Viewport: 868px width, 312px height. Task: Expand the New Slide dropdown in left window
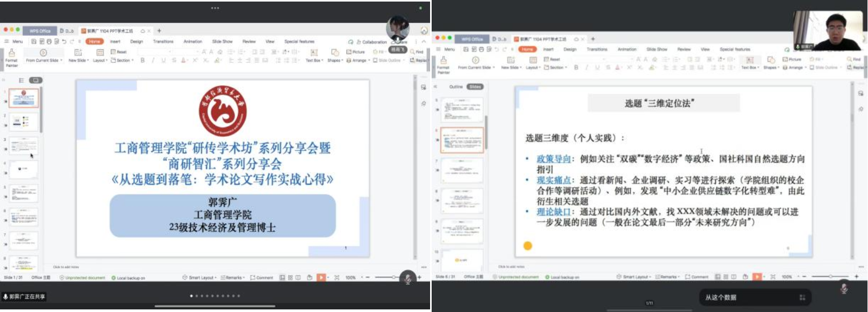click(x=78, y=60)
